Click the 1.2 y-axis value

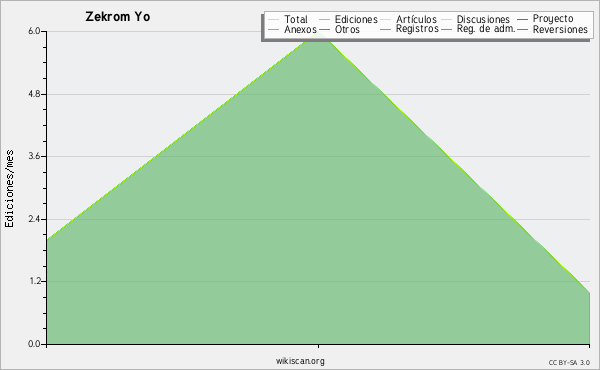point(34,282)
